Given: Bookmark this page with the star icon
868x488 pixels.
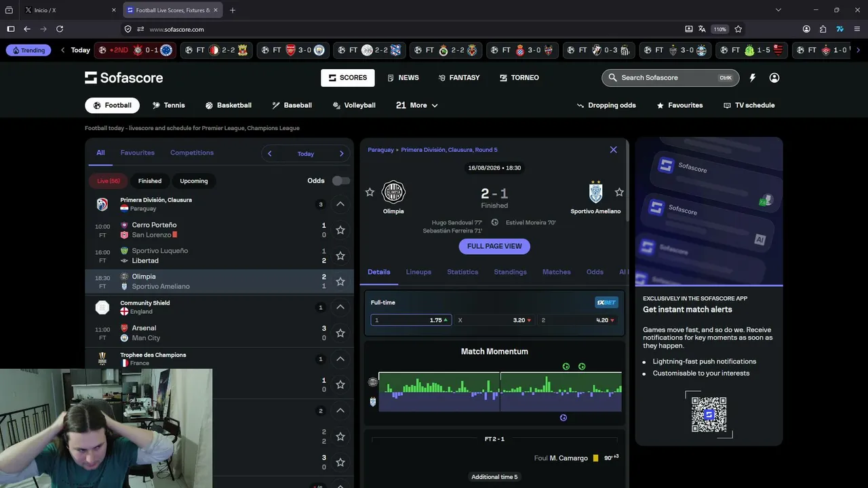Looking at the screenshot, I should click(x=738, y=29).
